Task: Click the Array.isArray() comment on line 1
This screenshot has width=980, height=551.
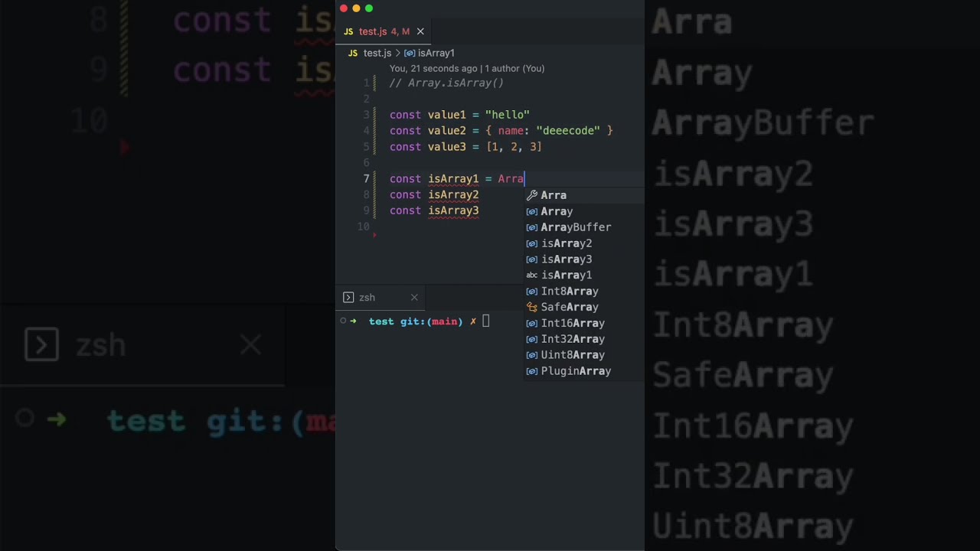Action: pos(446,83)
